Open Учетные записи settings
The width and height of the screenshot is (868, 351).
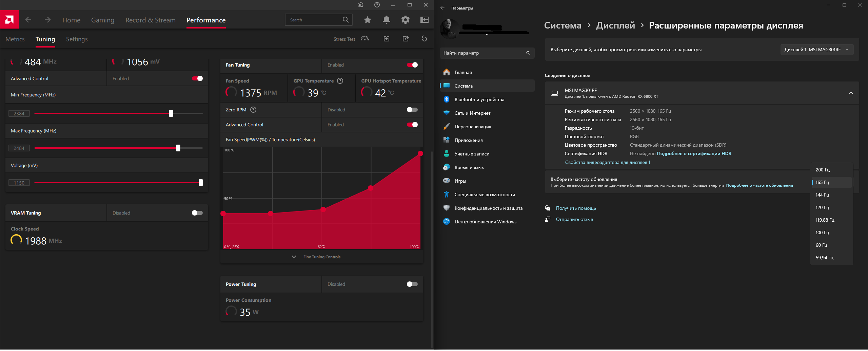487,154
